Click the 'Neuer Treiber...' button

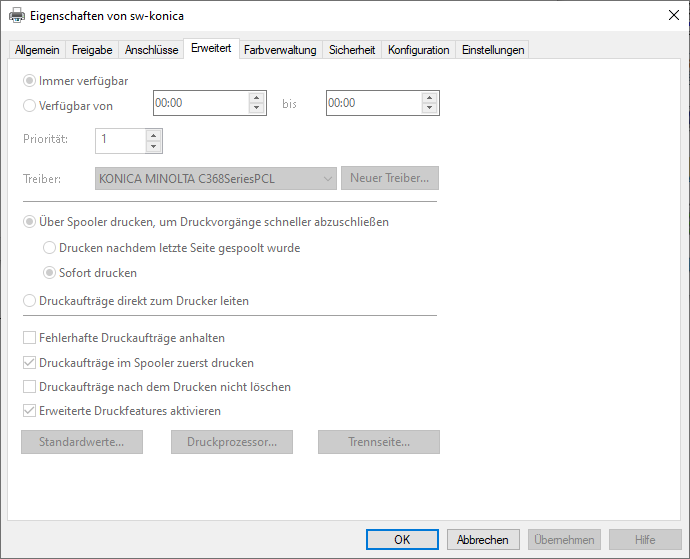coord(389,179)
